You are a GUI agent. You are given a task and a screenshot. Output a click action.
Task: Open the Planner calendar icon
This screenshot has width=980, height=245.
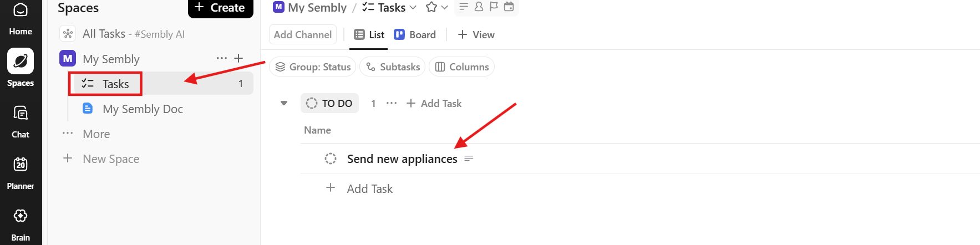click(x=21, y=165)
